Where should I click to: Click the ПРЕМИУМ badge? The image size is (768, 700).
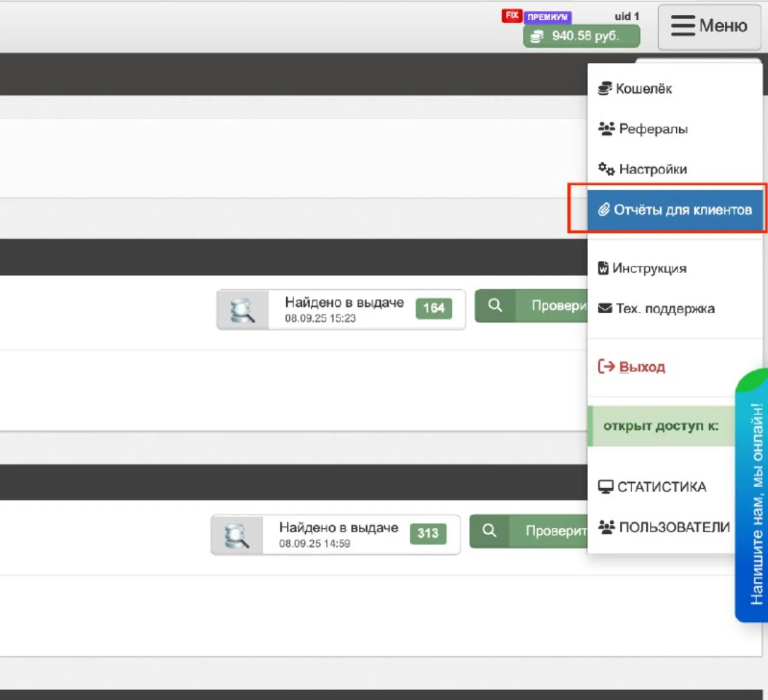click(x=547, y=17)
